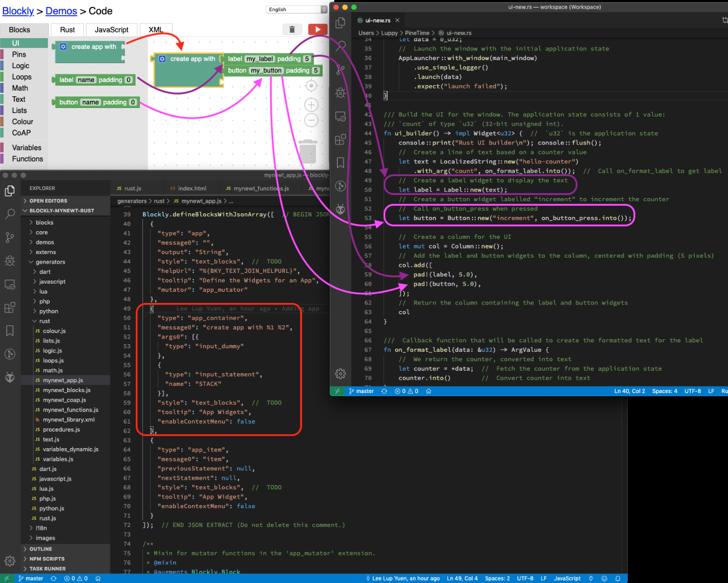This screenshot has height=583, width=728.
Task: Click Blockly workspace trashcan
Action: tap(307, 151)
